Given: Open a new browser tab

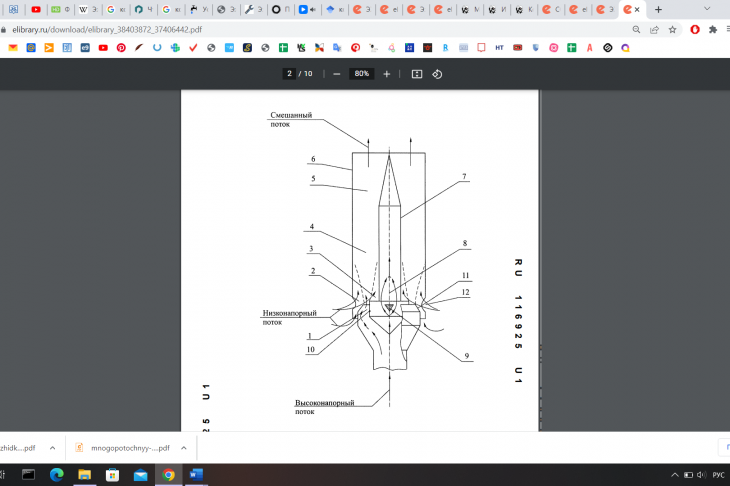Looking at the screenshot, I should pos(658,9).
